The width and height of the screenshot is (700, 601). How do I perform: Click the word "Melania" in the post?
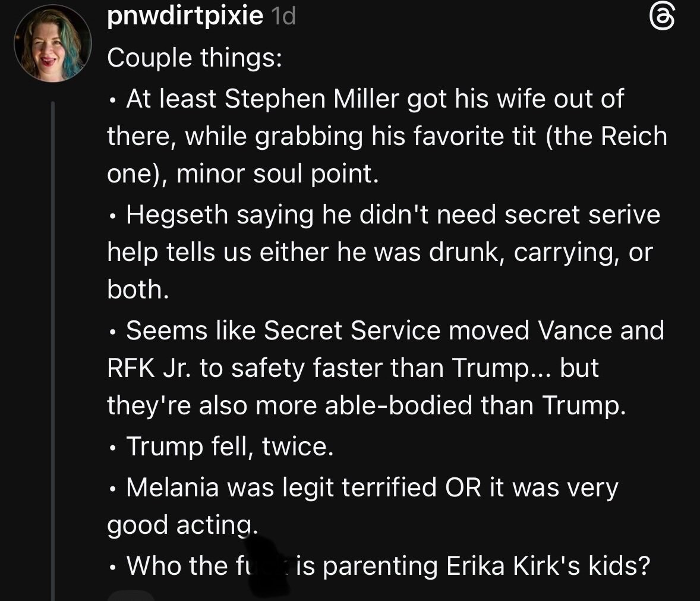click(x=172, y=487)
